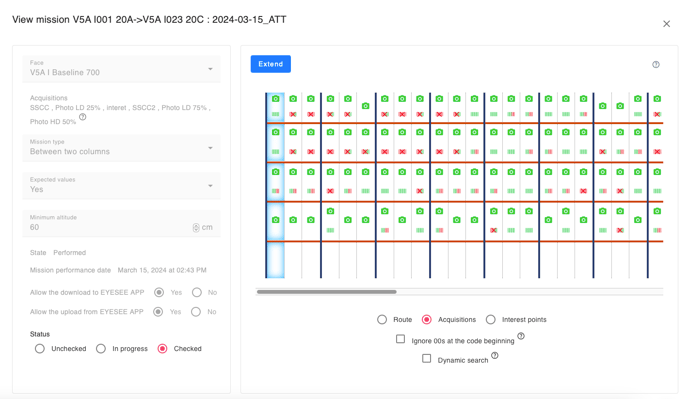Enable Ignore 00s at the code beginning

click(x=400, y=339)
